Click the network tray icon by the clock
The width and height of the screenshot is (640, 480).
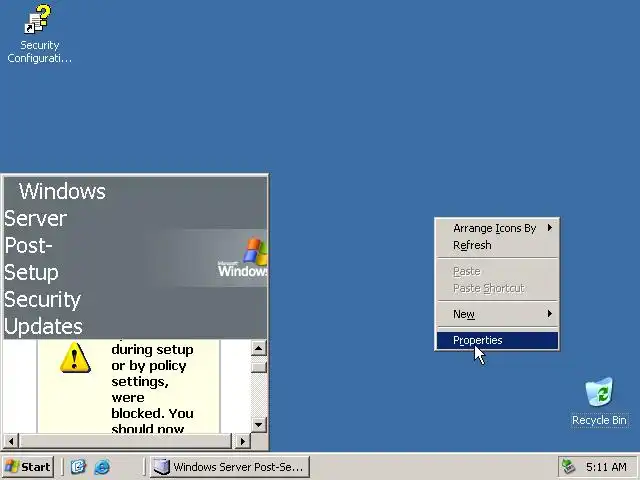(x=568, y=466)
